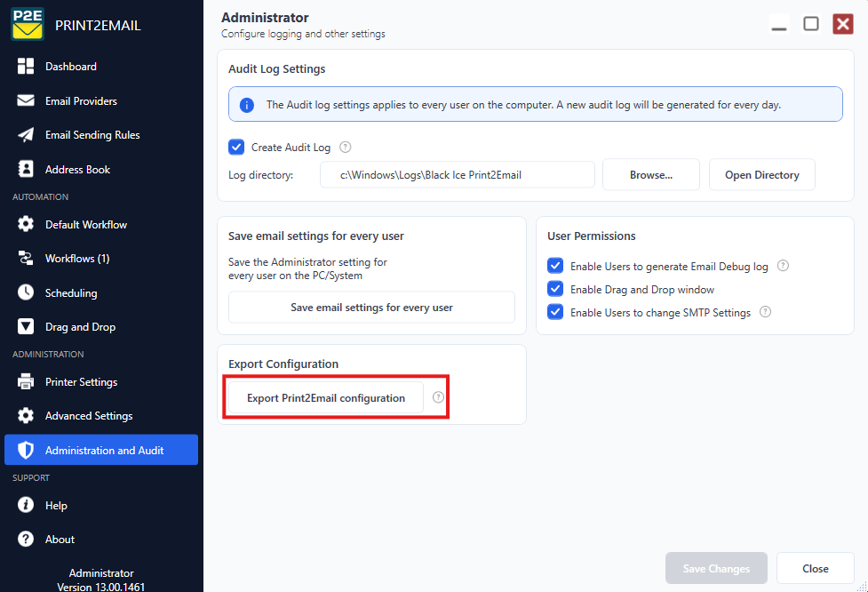Click the Email Providers envelope icon

click(26, 100)
